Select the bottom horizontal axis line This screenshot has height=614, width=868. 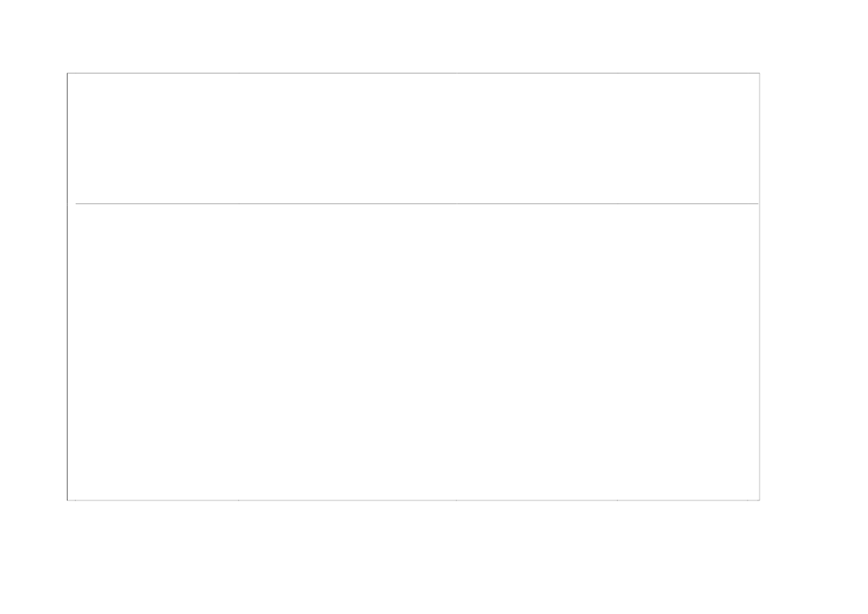(x=414, y=500)
